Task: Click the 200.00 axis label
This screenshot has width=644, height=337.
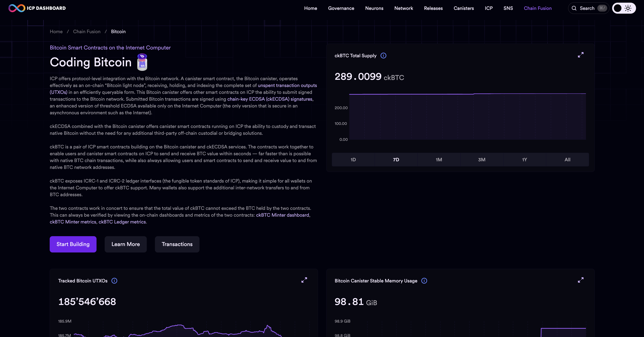Action: (341, 108)
